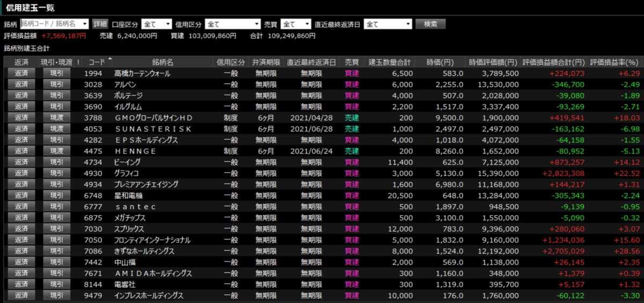
Task: Click stock code 9479
Action: [x=93, y=295]
